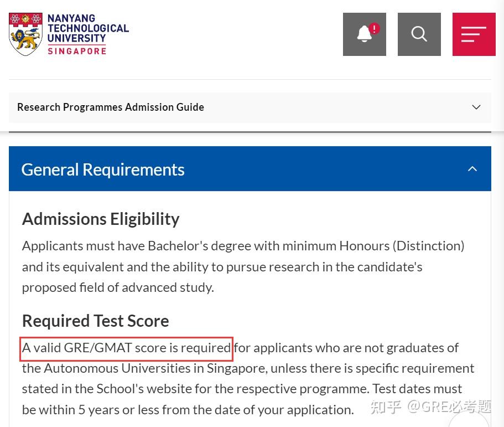Open the Research Programmes Admission Guide menu
This screenshot has height=427, width=504.
[111, 107]
